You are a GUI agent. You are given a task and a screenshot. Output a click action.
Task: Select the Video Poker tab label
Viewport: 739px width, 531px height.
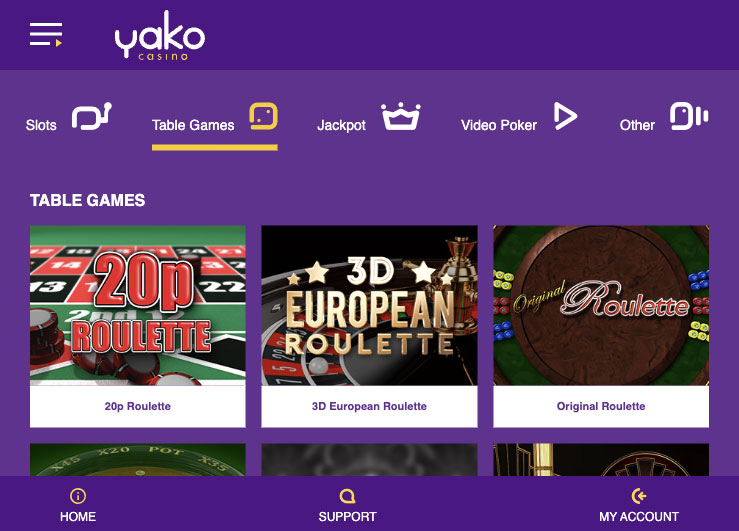tap(499, 125)
